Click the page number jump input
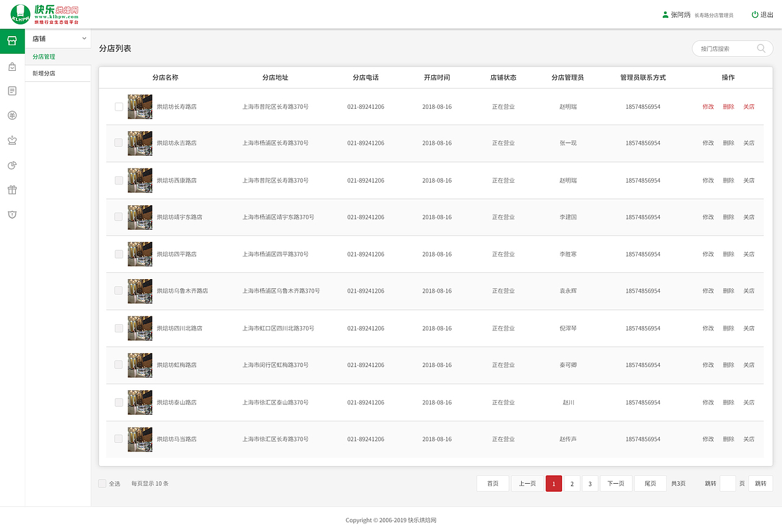This screenshot has height=532, width=782. [728, 484]
